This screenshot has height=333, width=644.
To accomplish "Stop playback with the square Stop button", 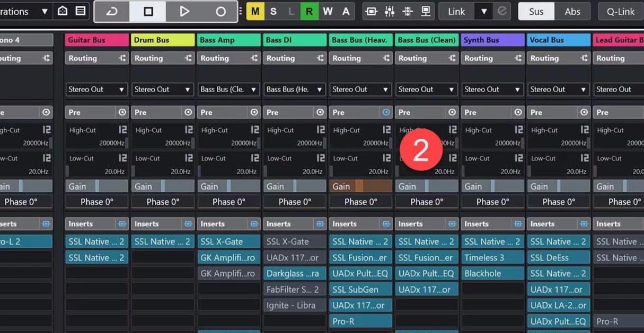I will coord(148,11).
